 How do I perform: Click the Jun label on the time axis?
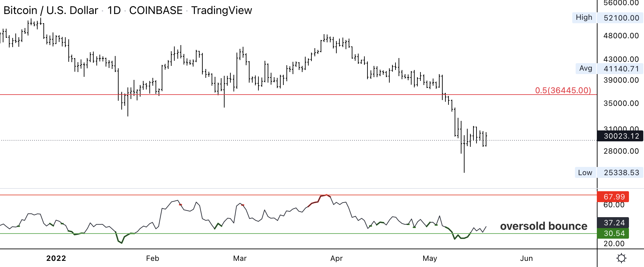pyautogui.click(x=526, y=258)
